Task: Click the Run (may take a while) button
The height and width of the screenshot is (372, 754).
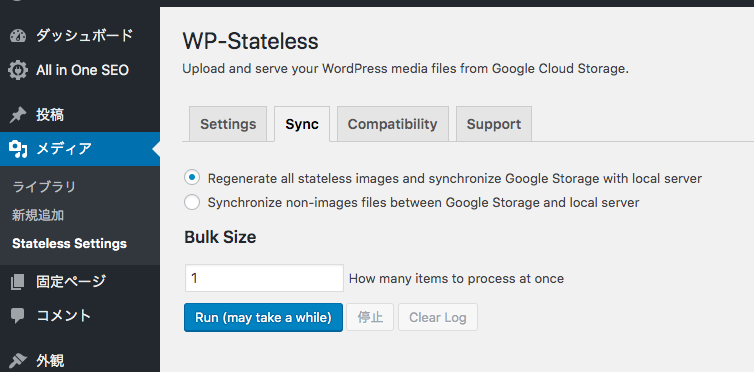Action: click(264, 317)
